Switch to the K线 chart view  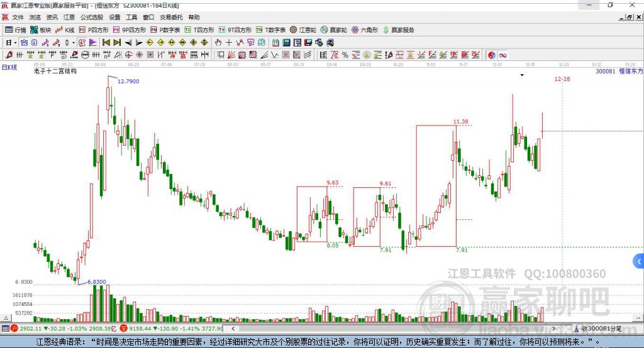(x=65, y=30)
